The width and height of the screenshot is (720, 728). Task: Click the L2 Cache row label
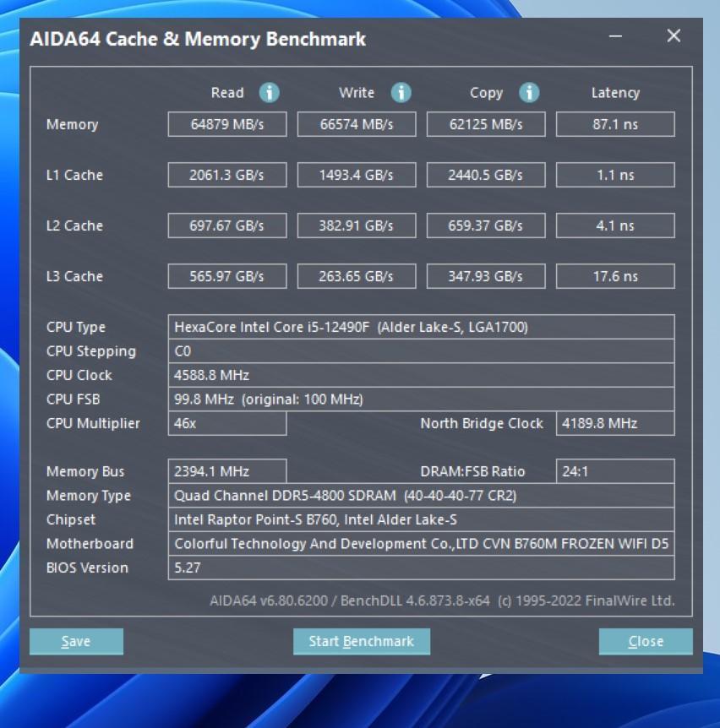[74, 225]
